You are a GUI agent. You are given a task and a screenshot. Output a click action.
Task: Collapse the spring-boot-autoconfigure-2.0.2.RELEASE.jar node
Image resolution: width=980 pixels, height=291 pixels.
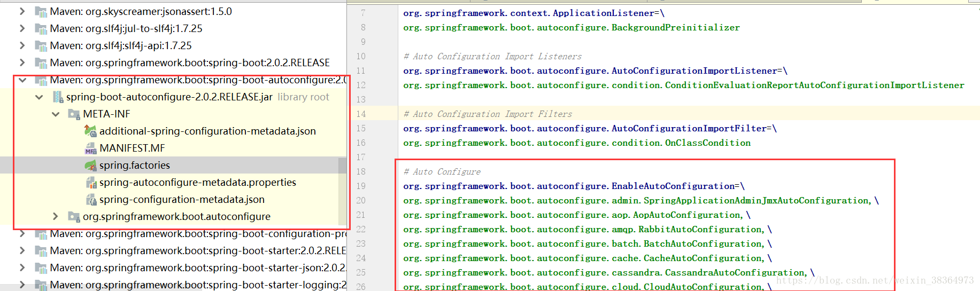point(39,97)
